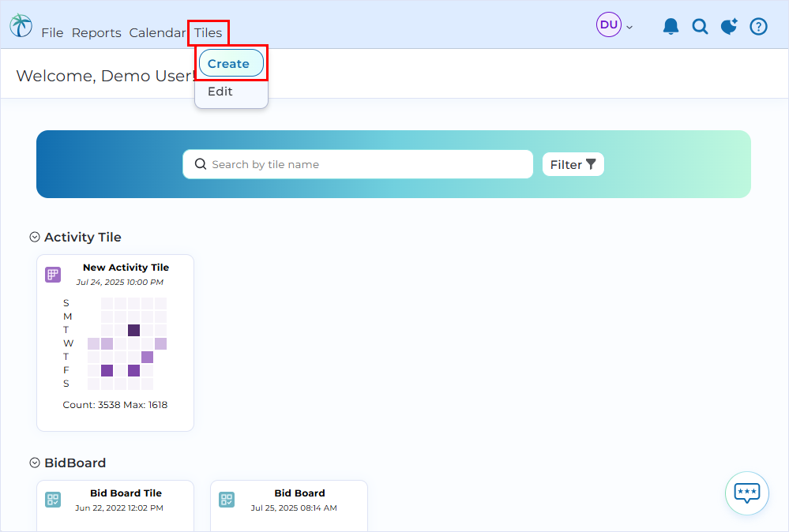Collapse the BidBoard section
The height and width of the screenshot is (532, 789).
click(x=34, y=462)
